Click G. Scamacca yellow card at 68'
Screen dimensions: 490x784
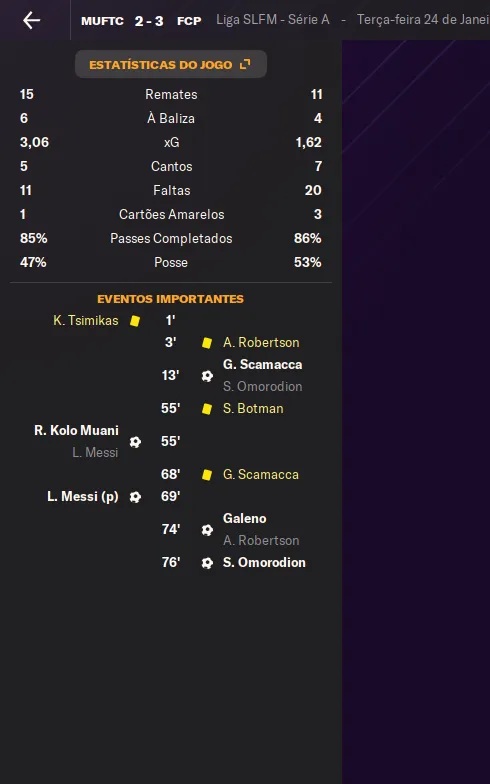click(206, 475)
